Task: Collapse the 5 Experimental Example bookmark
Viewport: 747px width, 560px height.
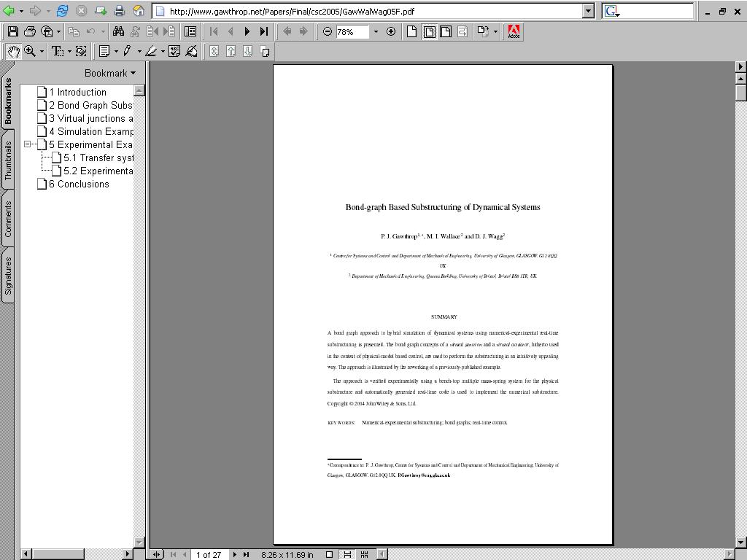Action: tap(28, 144)
